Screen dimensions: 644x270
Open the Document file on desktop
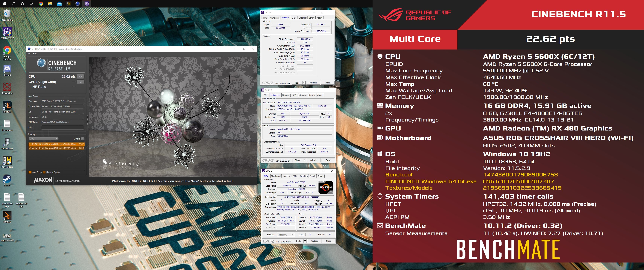[x=7, y=125]
